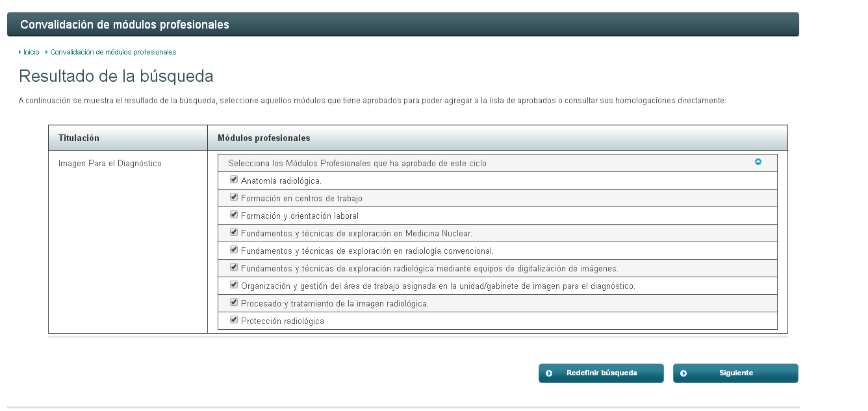Toggle the Organización y gestión module checkbox
Viewport: 868px width, 411px height.
[234, 285]
